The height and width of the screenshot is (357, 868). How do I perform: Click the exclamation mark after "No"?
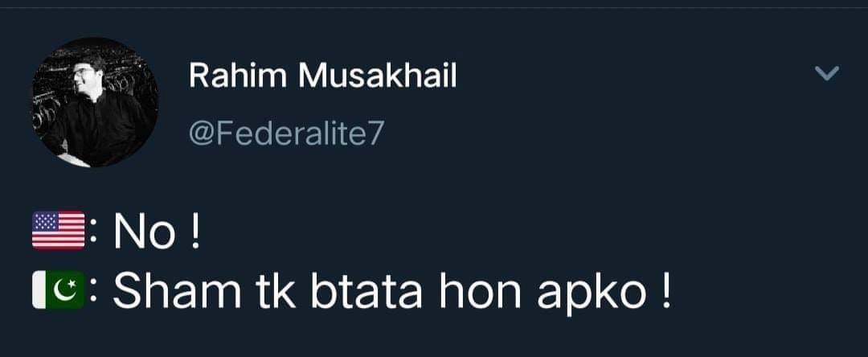(193, 232)
